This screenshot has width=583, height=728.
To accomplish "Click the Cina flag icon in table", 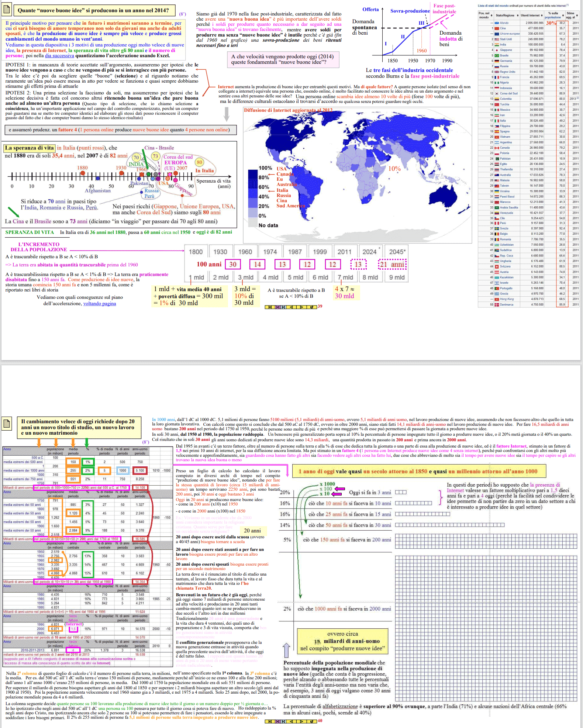I will [x=497, y=28].
